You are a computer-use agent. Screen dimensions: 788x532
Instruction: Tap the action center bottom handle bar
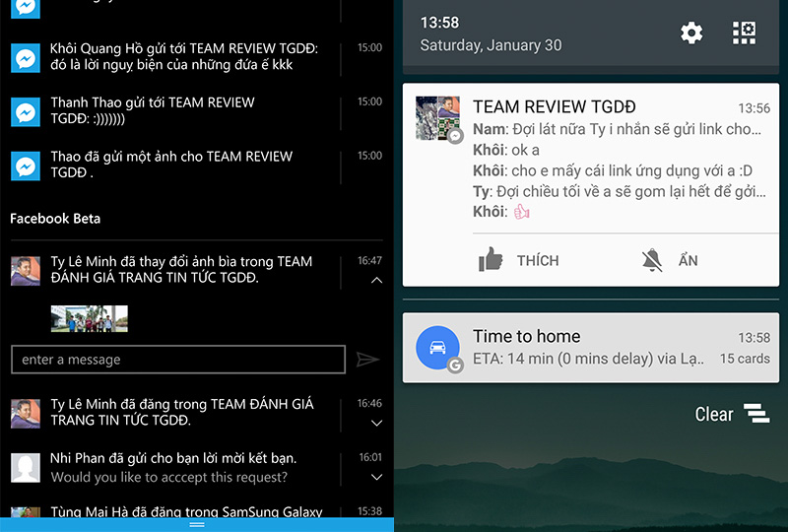coord(197,525)
